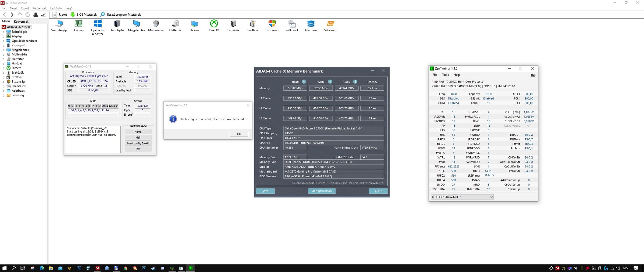
Task: Click Load config & exit button
Action: tap(138, 143)
